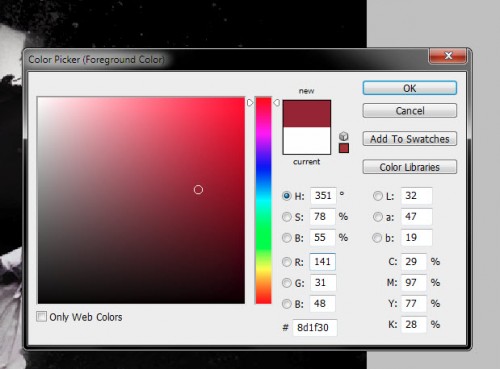Viewport: 500px width, 369px height.
Task: Click the red field showing 141
Action: (322, 262)
